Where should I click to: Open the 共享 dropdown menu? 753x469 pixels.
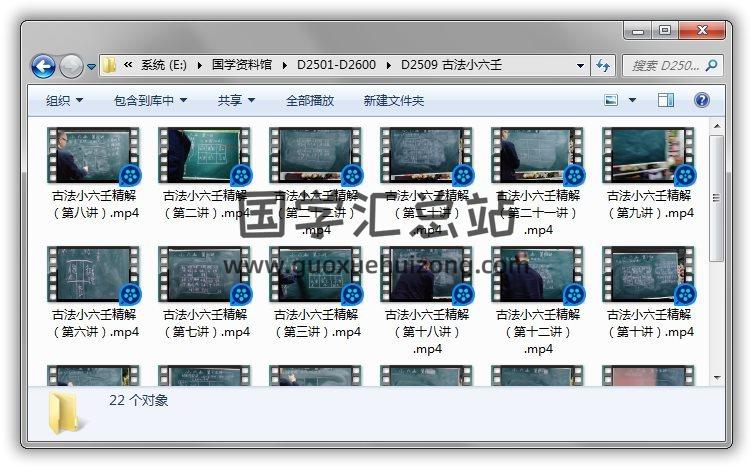point(236,100)
